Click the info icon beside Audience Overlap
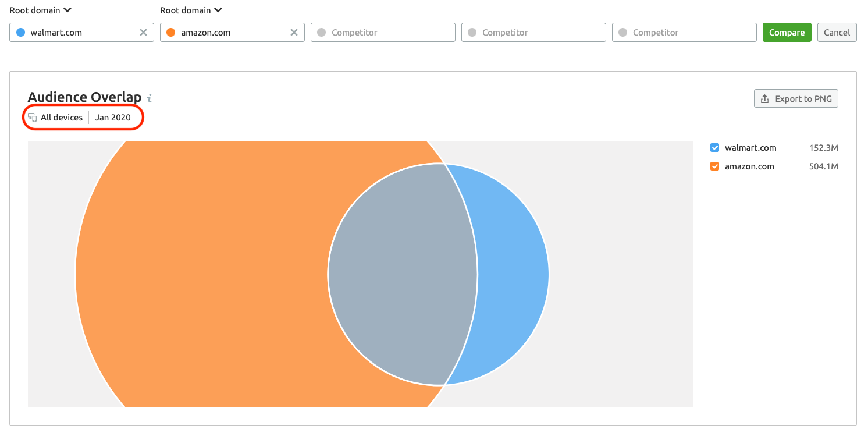This screenshot has height=436, width=868. (150, 98)
